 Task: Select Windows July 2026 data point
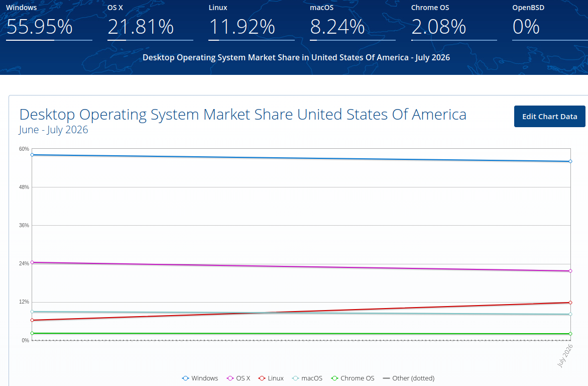click(x=570, y=161)
